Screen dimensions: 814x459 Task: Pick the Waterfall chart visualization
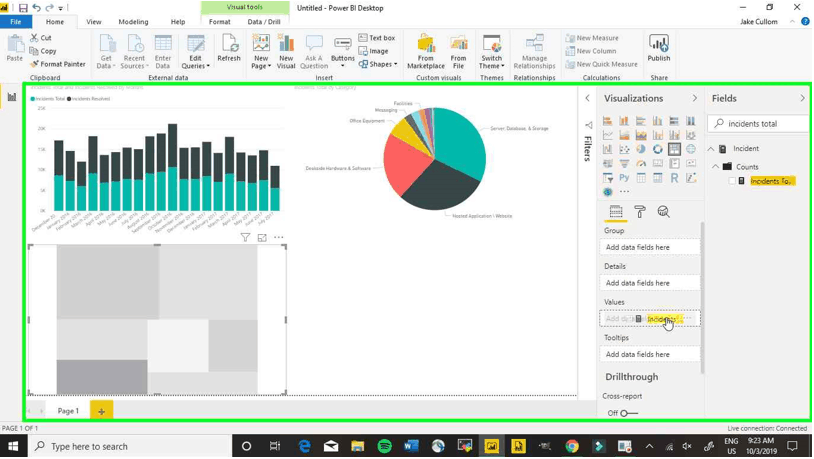tap(607, 149)
